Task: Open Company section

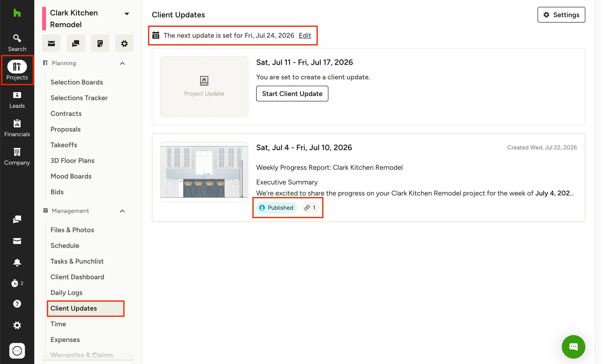Action: pyautogui.click(x=17, y=157)
